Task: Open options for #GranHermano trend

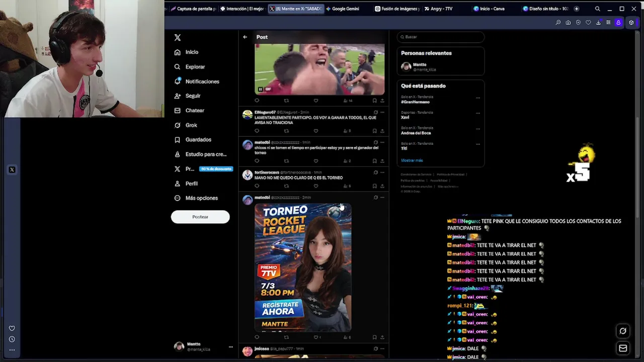Action: (478, 98)
